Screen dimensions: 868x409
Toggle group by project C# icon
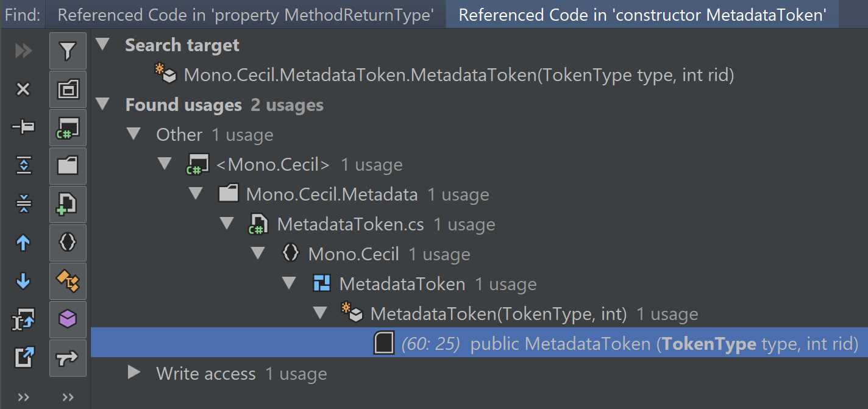pyautogui.click(x=68, y=128)
